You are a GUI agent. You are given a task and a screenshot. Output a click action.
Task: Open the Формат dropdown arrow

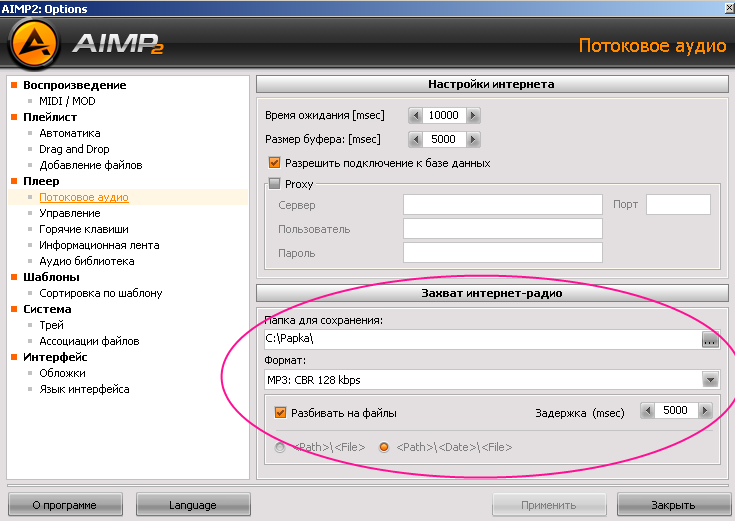click(x=710, y=379)
